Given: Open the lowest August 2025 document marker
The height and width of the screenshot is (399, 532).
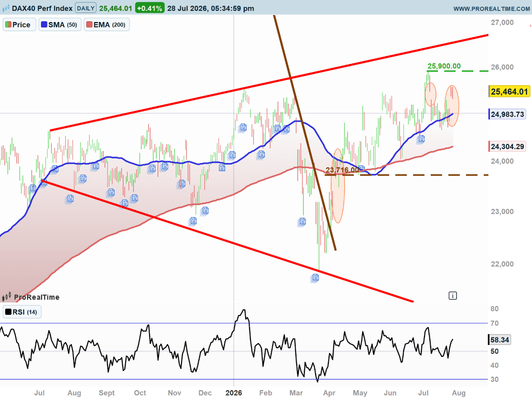Looking at the screenshot, I should 69,199.
